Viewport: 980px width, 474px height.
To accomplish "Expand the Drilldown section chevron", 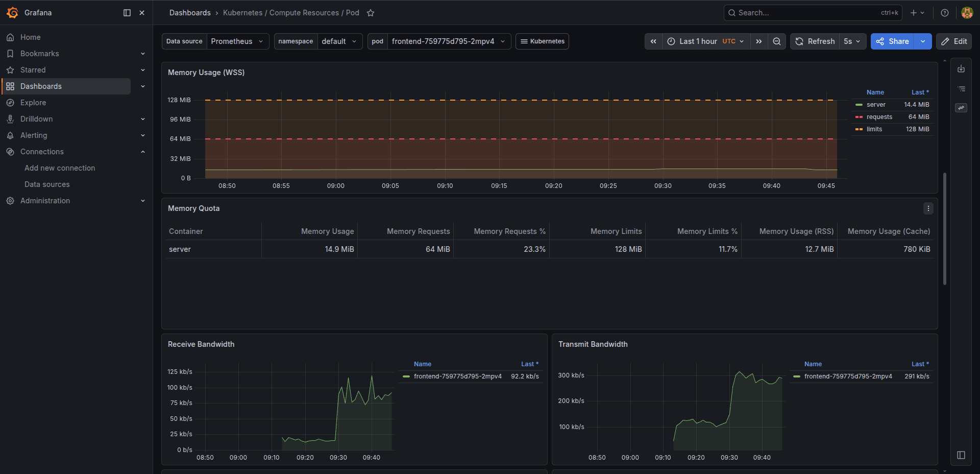I will point(143,119).
